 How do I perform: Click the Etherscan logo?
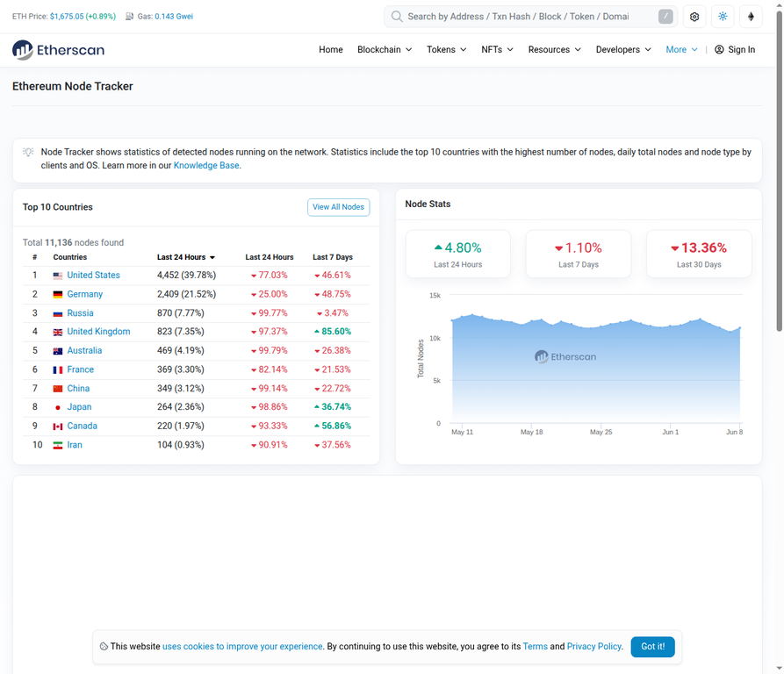coord(59,50)
